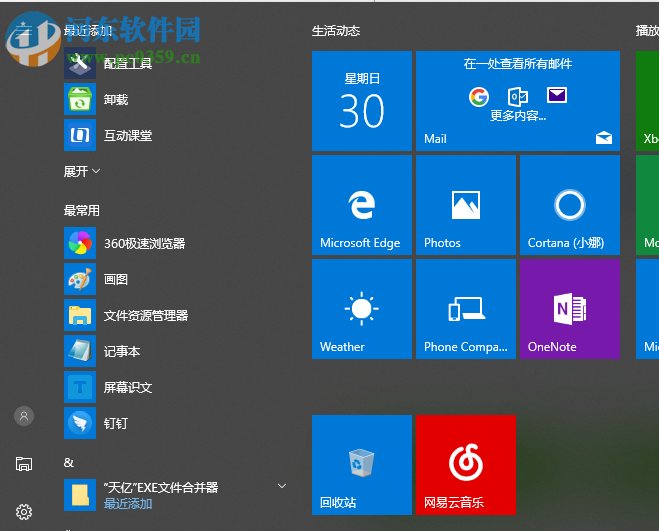Launch the OneNote tile
This screenshot has width=659, height=531.
[x=570, y=309]
